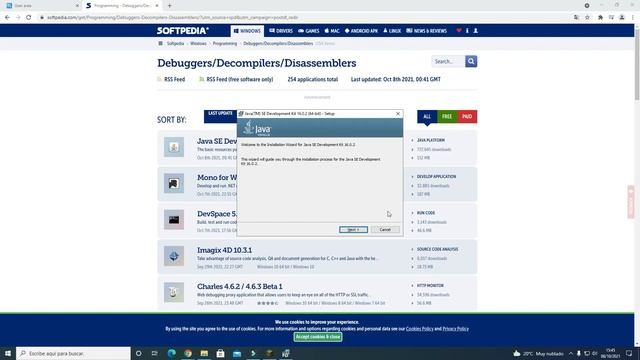
Task: Filter by ALL applications
Action: click(x=427, y=117)
